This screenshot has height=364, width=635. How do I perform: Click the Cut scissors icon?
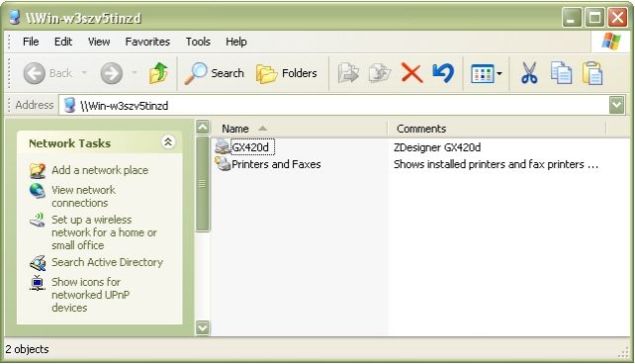coord(529,73)
